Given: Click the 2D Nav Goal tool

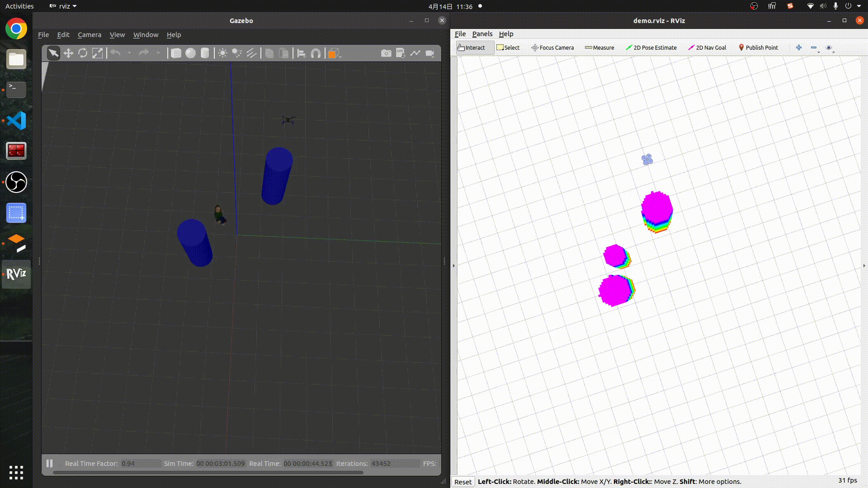Looking at the screenshot, I should [707, 47].
